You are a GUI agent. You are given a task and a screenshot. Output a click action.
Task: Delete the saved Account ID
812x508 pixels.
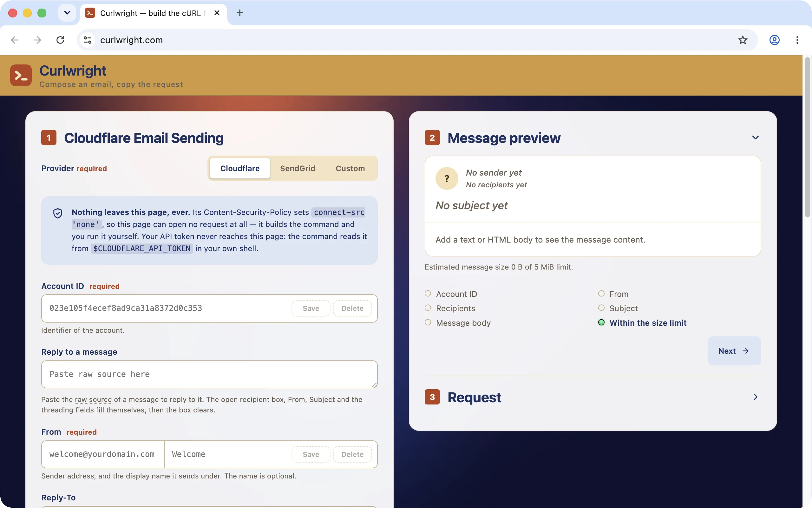352,308
